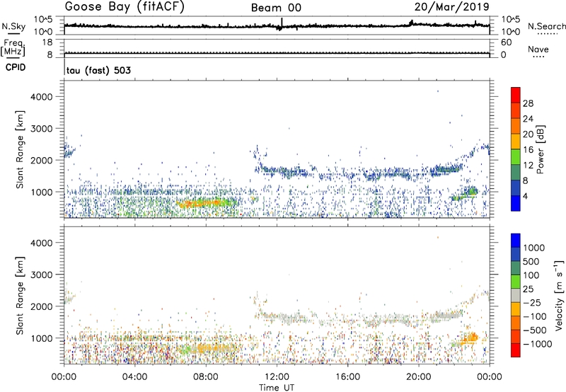Click the '08:00' time tick label
Image resolution: width=566 pixels, height=392 pixels.
point(206,377)
